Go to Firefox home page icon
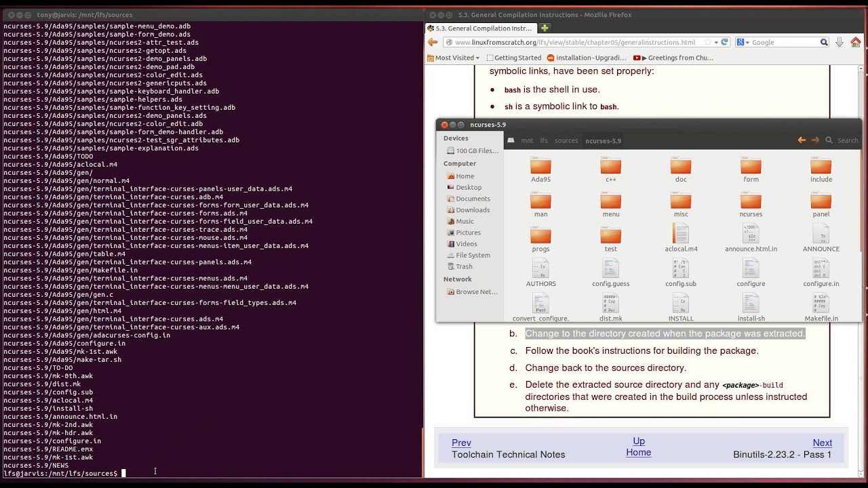Screen dimensions: 868x488 pyautogui.click(x=856, y=42)
